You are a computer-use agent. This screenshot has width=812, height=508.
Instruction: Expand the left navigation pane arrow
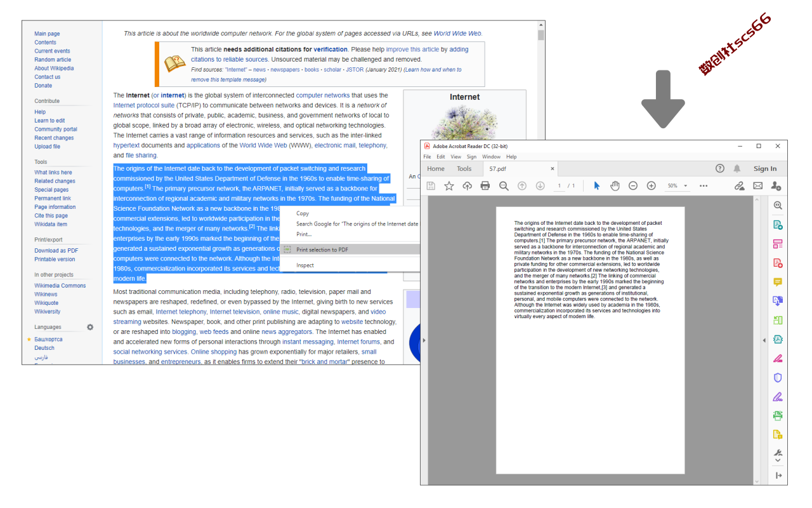coord(424,340)
